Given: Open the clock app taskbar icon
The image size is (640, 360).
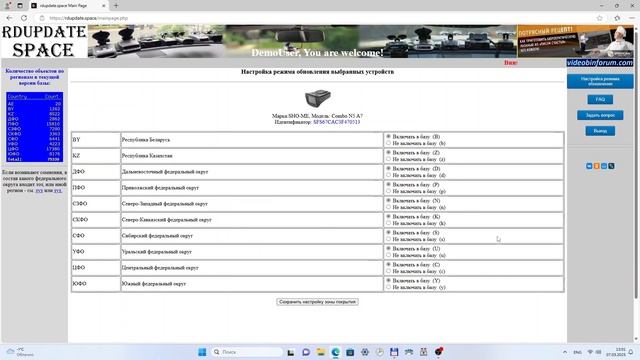Looking at the screenshot, I should click(380, 352).
